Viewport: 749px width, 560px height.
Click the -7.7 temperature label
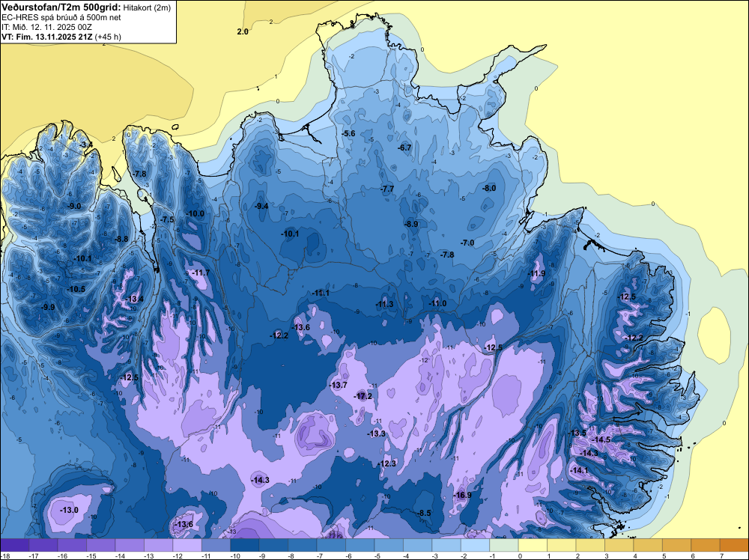click(387, 189)
